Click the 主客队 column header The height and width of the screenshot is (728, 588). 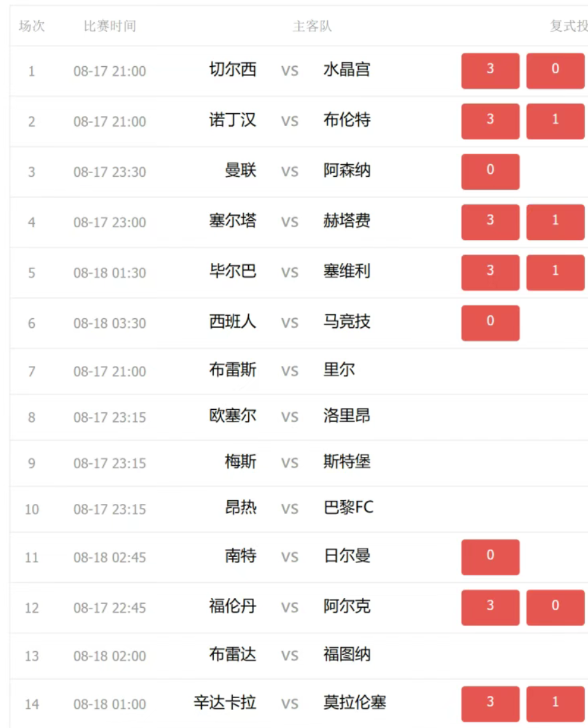pyautogui.click(x=312, y=26)
